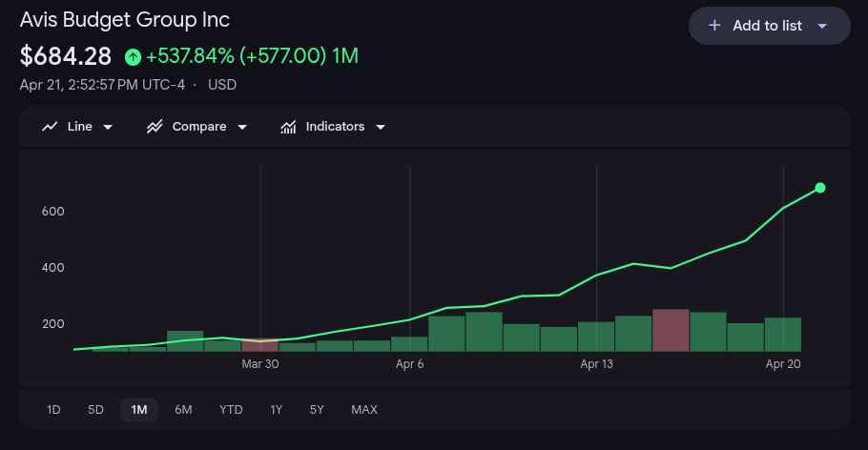
Task: Select the 1Y time range
Action: (276, 410)
